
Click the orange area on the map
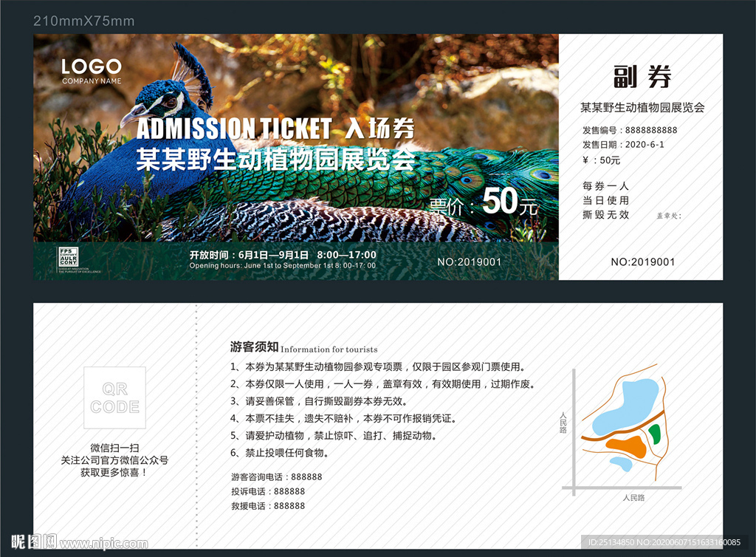(x=627, y=448)
